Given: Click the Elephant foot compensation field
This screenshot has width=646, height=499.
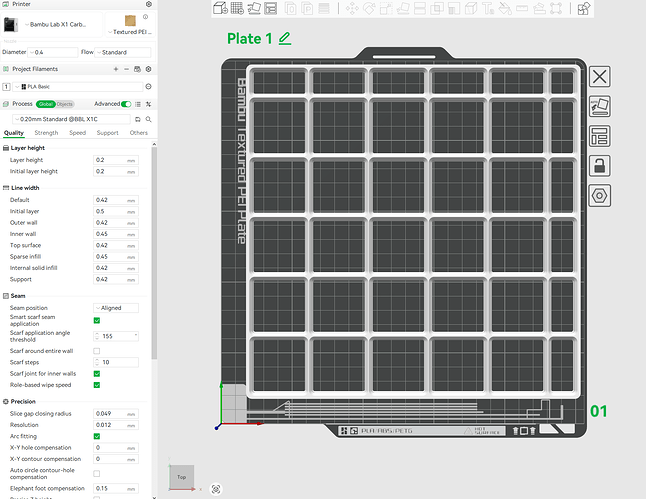Looking at the screenshot, I should 116,489.
